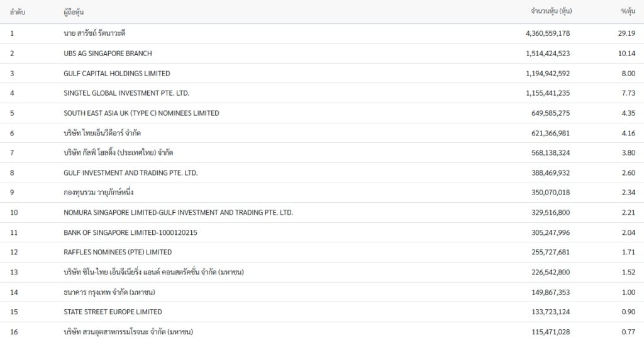Click share count 226,542,800
Viewport: 644px width, 340px height.
click(x=550, y=272)
